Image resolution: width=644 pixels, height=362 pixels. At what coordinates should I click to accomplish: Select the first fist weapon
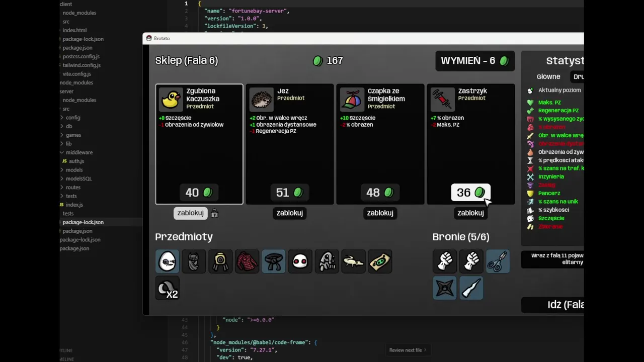[445, 261]
